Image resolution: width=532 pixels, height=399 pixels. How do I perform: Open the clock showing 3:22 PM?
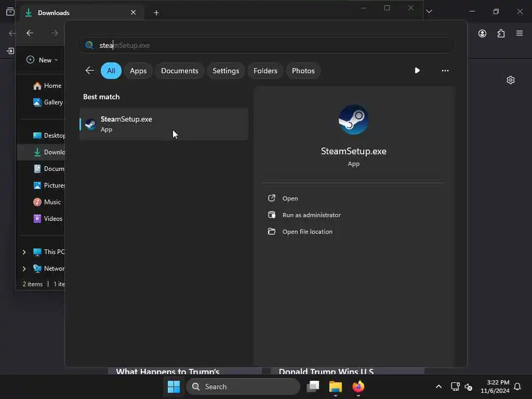coord(495,387)
